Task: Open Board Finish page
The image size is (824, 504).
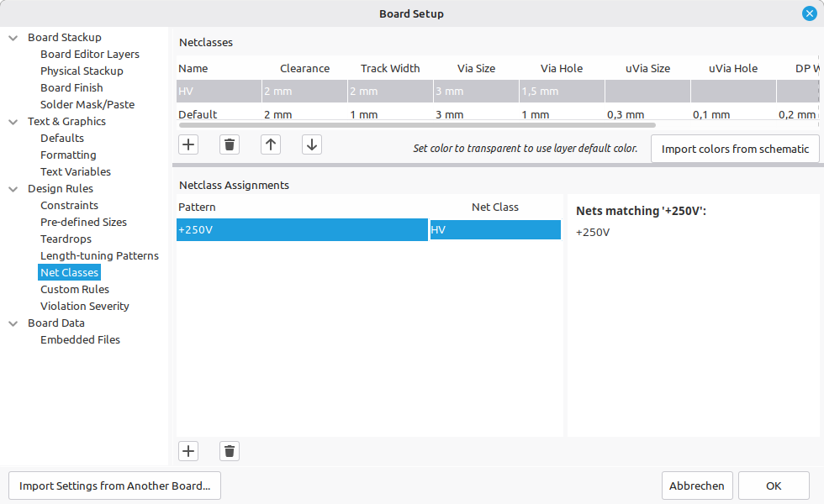Action: click(x=71, y=87)
